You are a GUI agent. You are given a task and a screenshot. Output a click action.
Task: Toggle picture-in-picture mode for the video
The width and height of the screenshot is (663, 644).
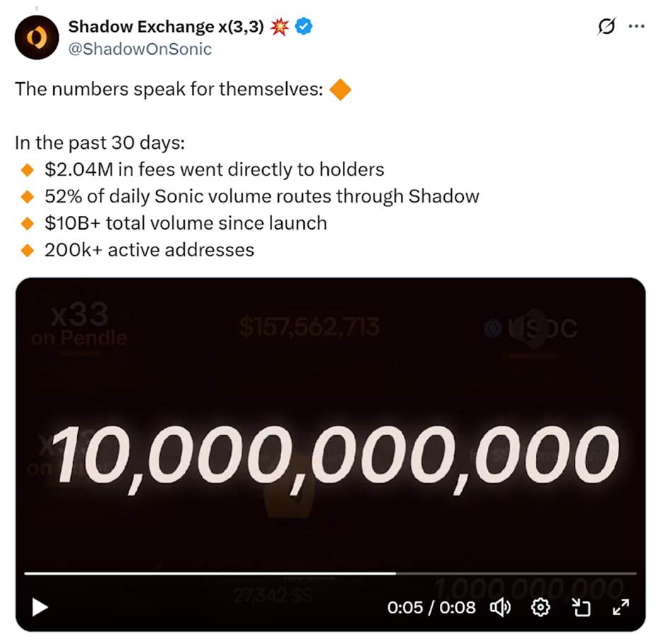581,607
